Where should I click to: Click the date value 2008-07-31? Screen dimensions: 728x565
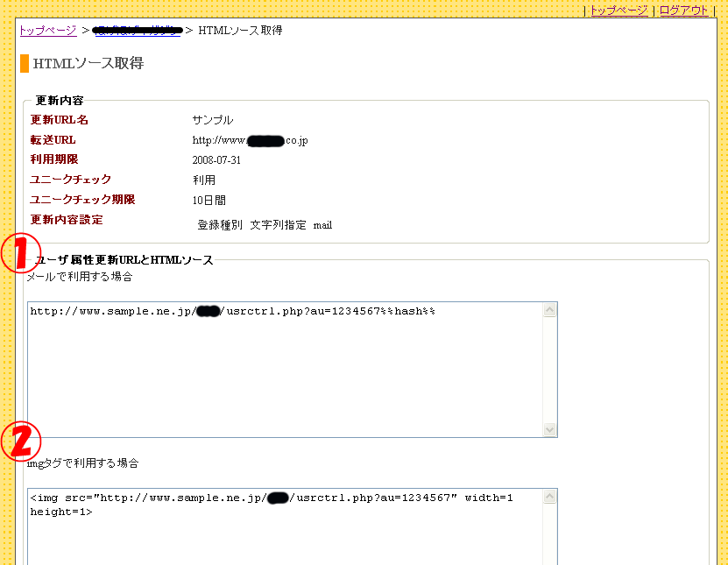(216, 160)
